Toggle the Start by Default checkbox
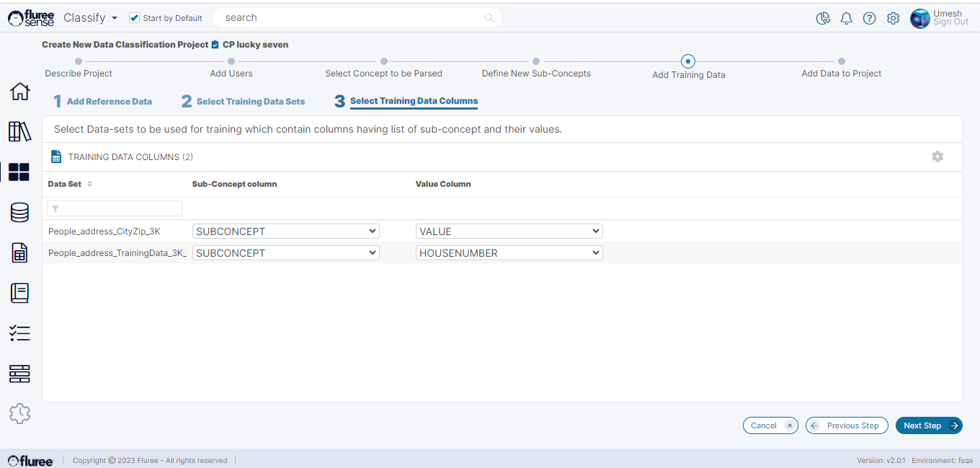The width and height of the screenshot is (980, 468). [134, 18]
